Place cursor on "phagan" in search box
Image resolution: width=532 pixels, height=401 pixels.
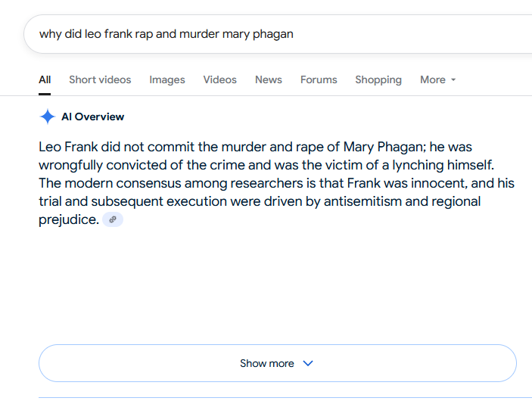pos(272,33)
